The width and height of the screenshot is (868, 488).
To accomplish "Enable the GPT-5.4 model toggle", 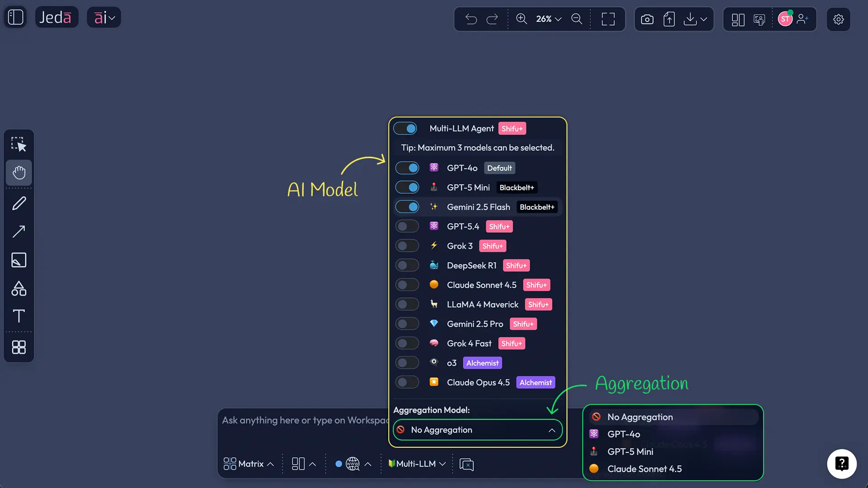I will coord(407,226).
